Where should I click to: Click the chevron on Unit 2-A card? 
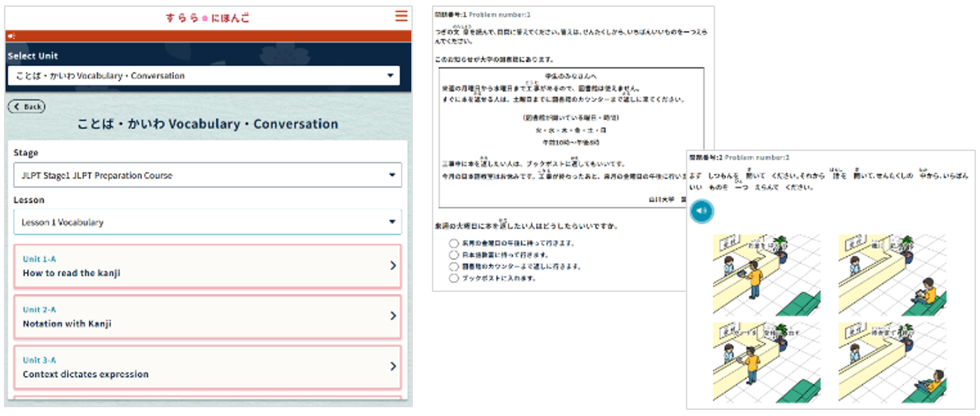point(393,316)
